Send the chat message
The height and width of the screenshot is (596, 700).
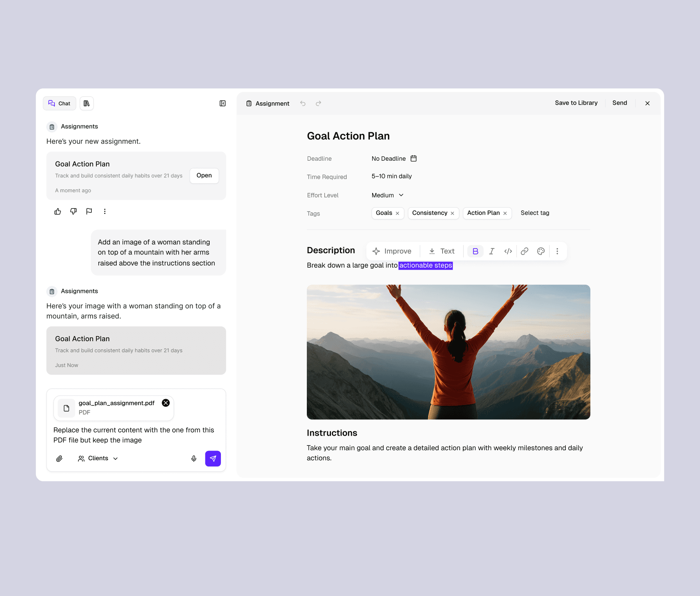(x=213, y=459)
